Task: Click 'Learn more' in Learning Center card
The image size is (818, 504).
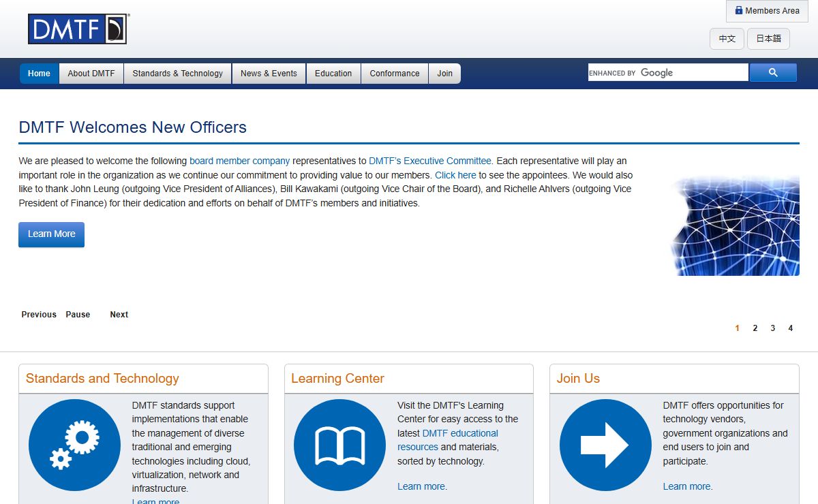Action: (422, 486)
